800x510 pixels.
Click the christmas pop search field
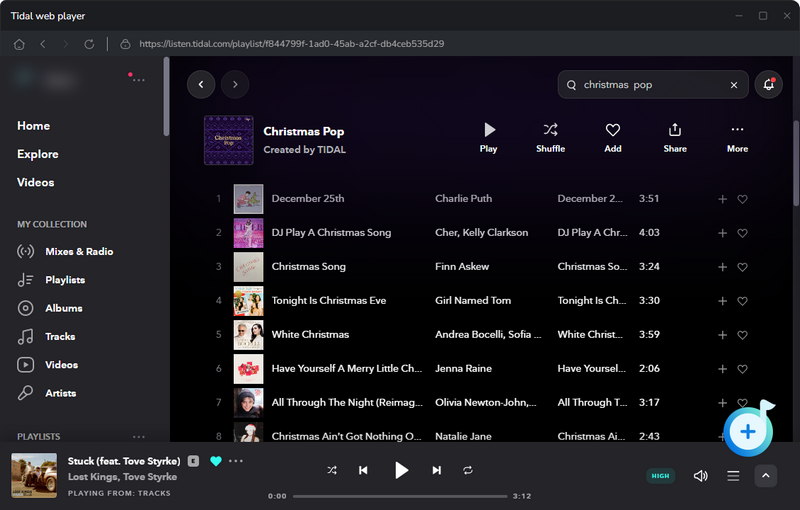(x=653, y=85)
